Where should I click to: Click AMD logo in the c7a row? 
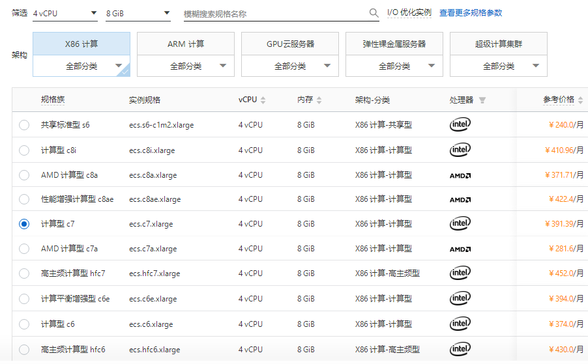(x=460, y=249)
